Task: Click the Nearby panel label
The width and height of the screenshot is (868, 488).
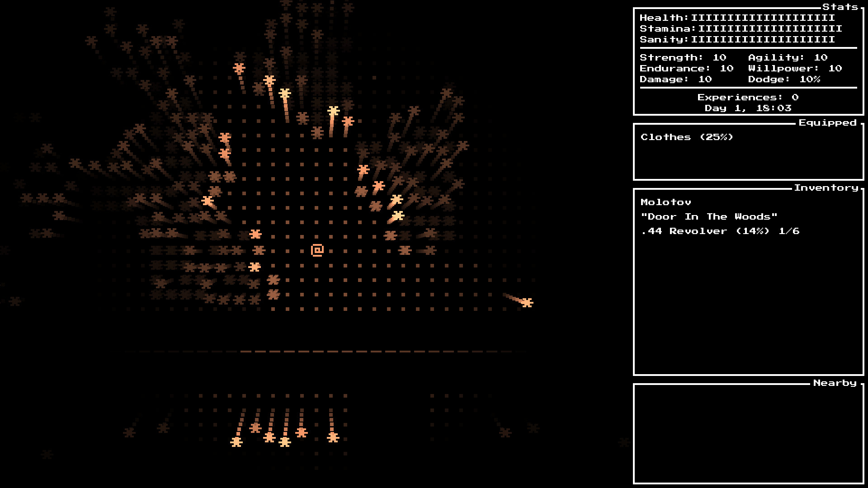Action: point(835,383)
